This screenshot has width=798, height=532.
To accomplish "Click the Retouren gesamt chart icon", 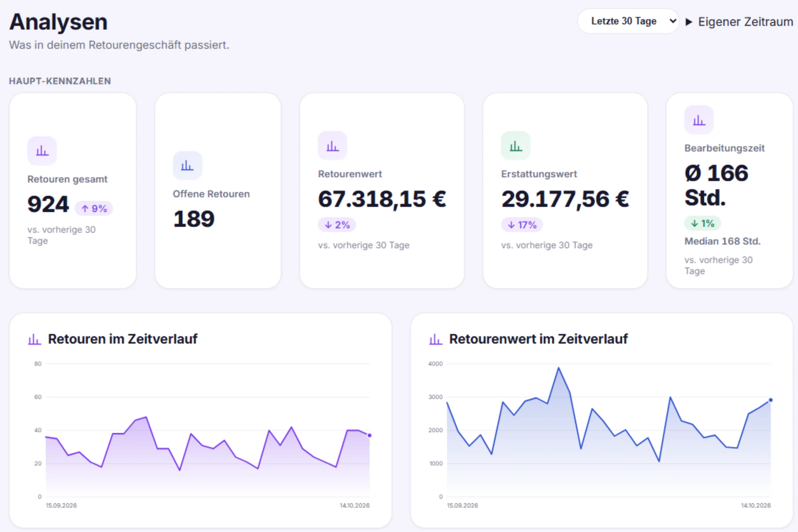I will 42,151.
